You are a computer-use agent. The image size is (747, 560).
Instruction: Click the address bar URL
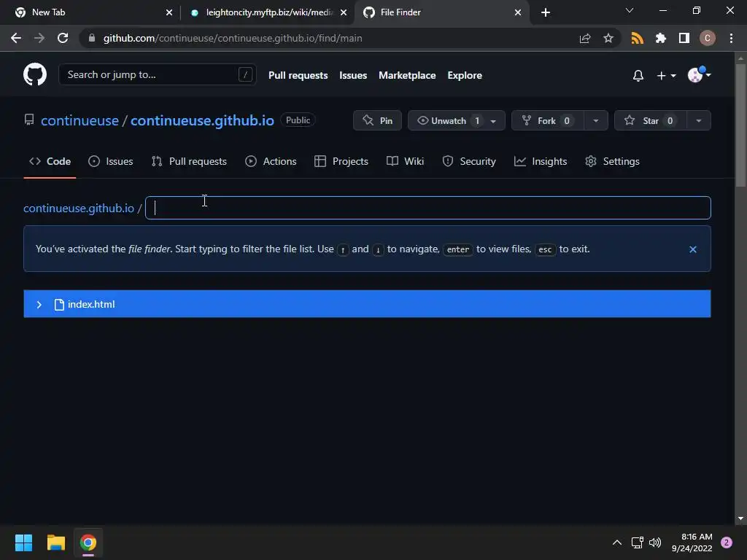(x=233, y=38)
